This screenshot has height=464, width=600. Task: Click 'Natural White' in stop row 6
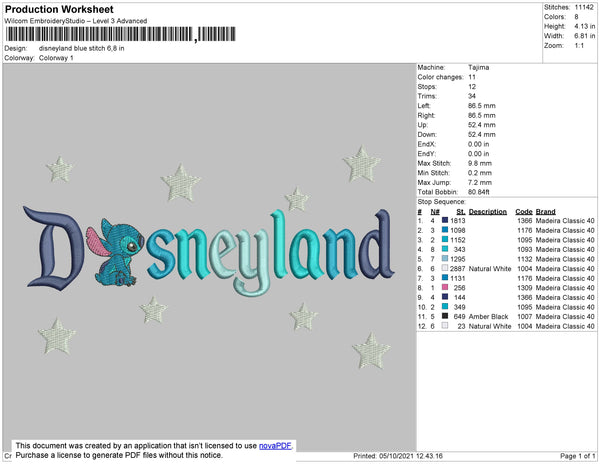coord(490,269)
